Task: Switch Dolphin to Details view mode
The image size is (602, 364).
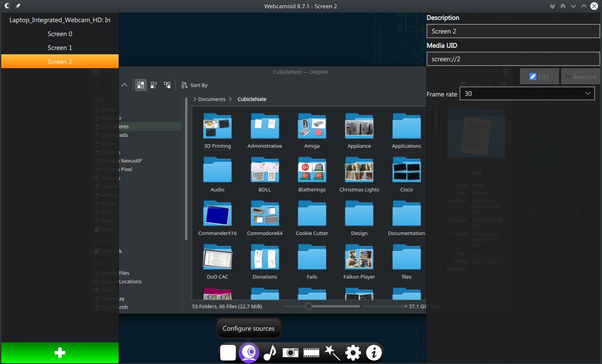Action: pyautogui.click(x=167, y=85)
